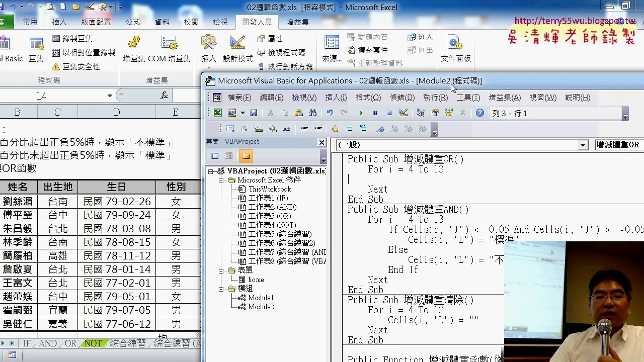Toggle Folders icon in project panel
Screen dimensions: 644x362
tap(246, 156)
